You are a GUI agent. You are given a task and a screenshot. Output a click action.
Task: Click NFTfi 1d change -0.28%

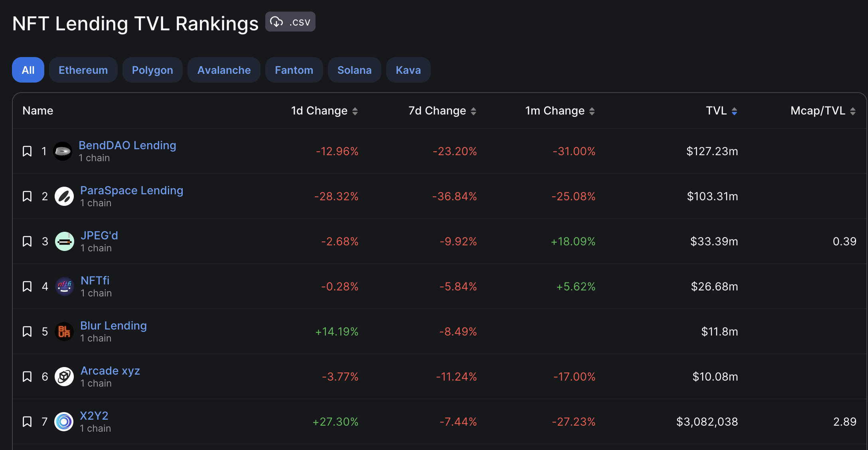[340, 286]
